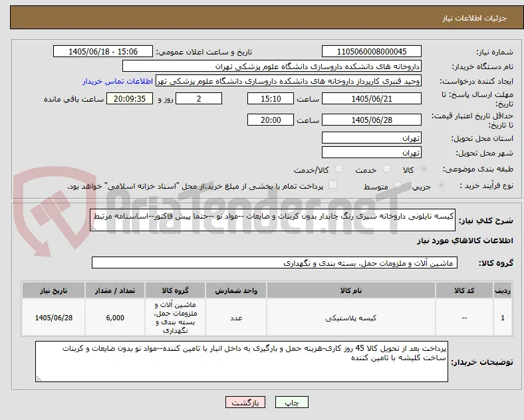
Task: Click the بازگشت back button
Action: coord(245,402)
